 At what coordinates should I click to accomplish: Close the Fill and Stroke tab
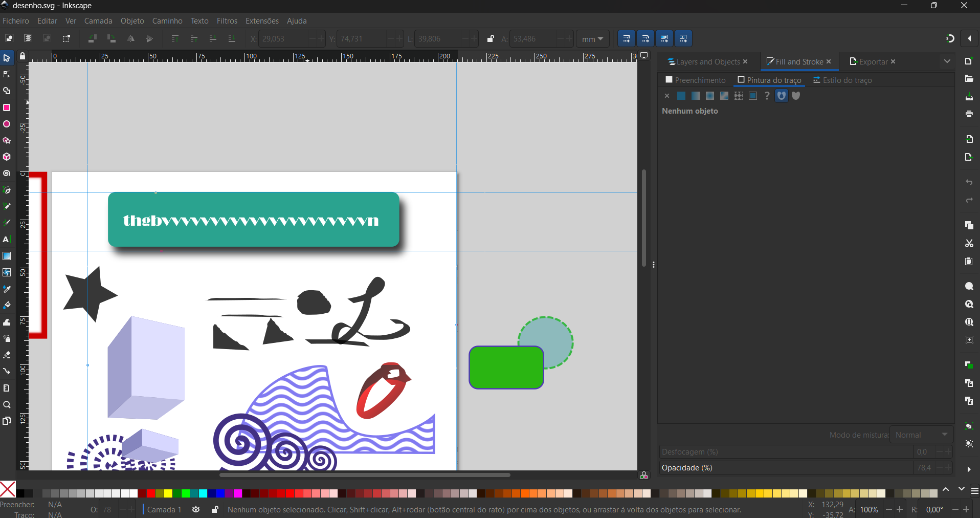(829, 61)
